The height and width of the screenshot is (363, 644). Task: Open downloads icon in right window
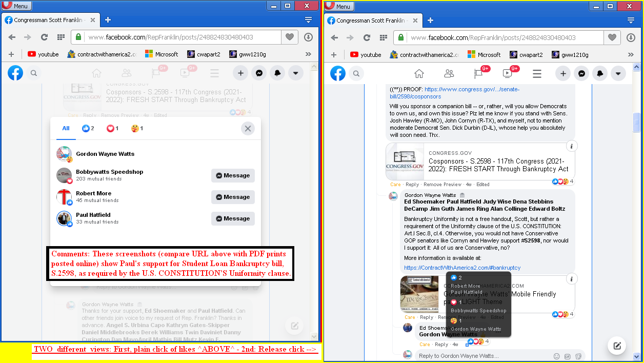pyautogui.click(x=631, y=37)
